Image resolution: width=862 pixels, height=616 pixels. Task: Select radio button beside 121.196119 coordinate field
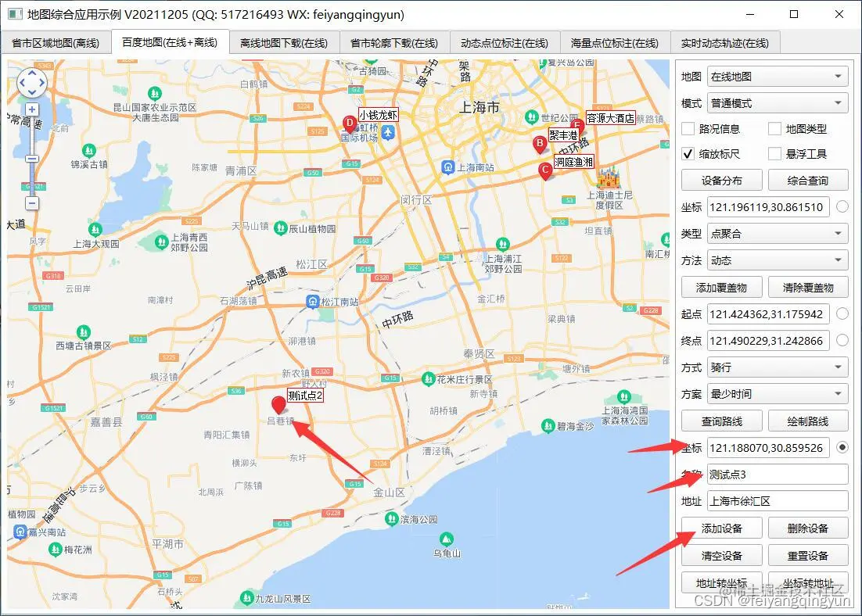pos(842,206)
